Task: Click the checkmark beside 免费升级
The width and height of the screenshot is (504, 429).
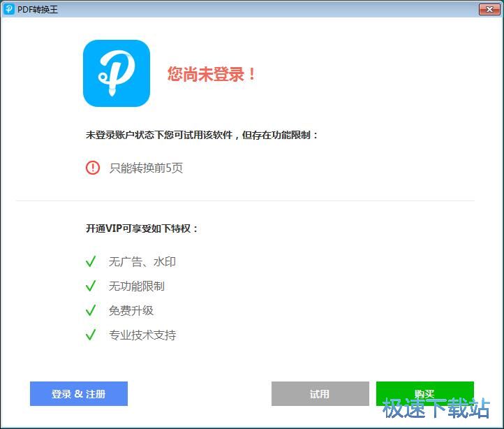Action: (91, 310)
